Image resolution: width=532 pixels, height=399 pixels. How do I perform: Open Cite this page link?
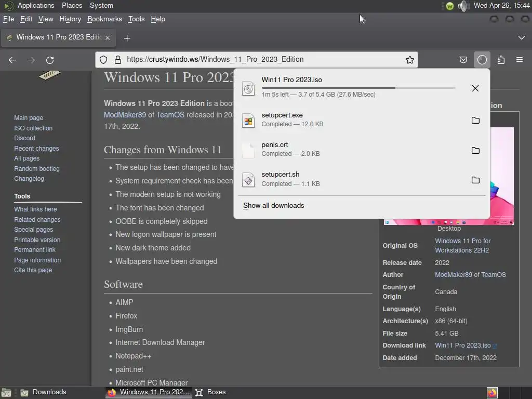33,270
